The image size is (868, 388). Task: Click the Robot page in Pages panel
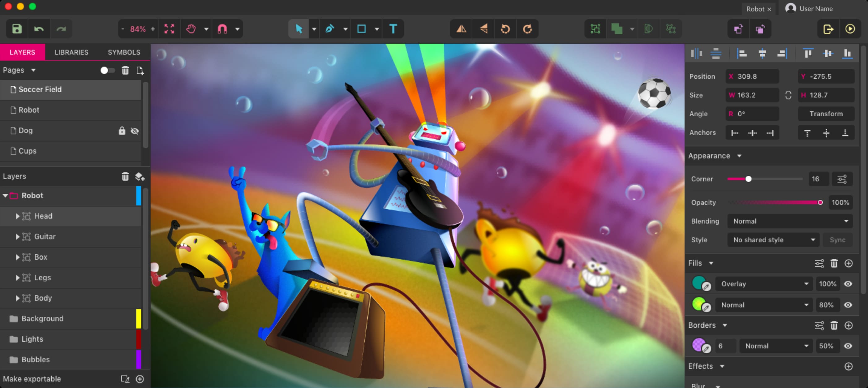point(29,110)
